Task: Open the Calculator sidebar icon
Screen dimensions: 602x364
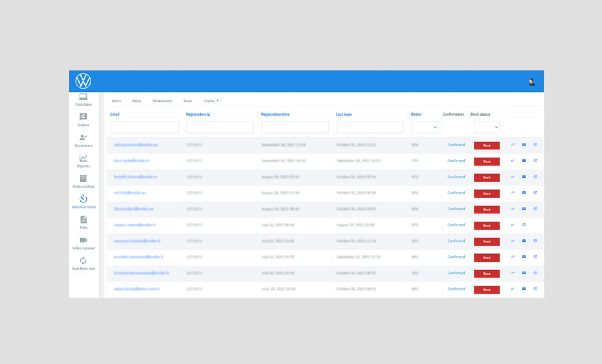Action: tap(83, 97)
